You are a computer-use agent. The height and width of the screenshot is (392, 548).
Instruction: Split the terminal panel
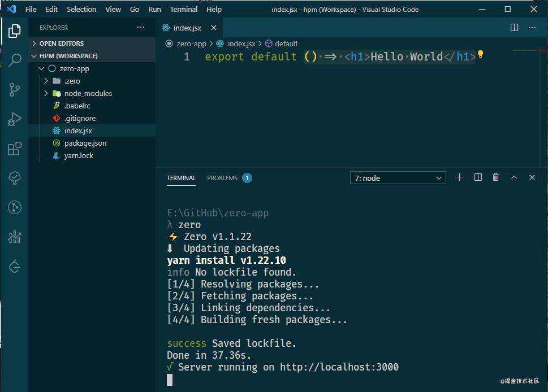[x=478, y=177]
